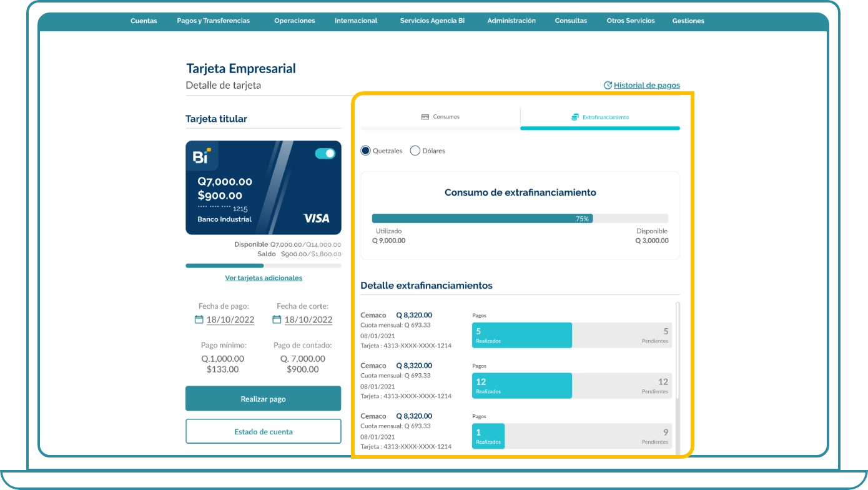
Task: Open the Historial de pagos link
Action: click(x=647, y=85)
